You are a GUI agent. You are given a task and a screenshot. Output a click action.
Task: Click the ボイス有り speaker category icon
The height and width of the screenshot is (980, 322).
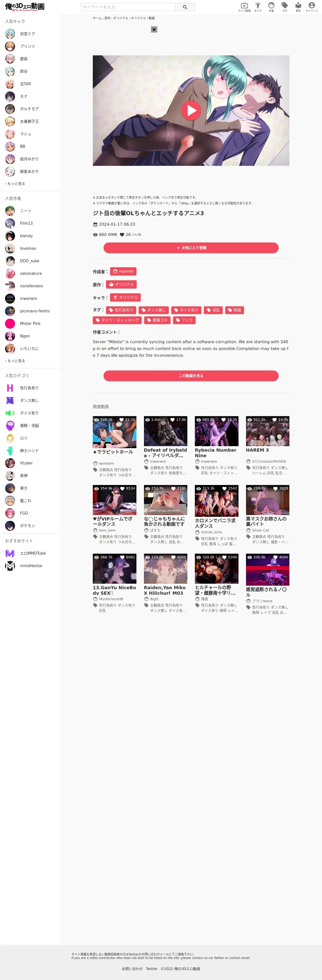click(x=10, y=413)
